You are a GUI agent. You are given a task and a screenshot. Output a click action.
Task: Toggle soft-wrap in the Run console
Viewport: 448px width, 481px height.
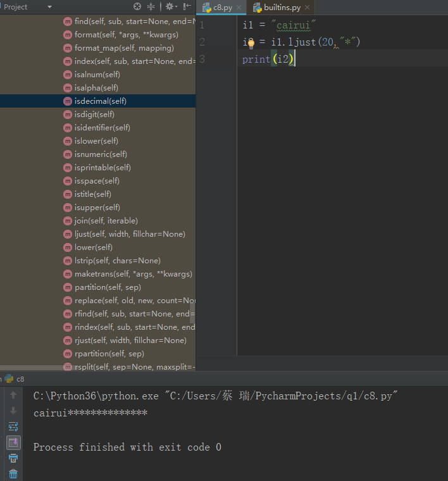pos(13,427)
